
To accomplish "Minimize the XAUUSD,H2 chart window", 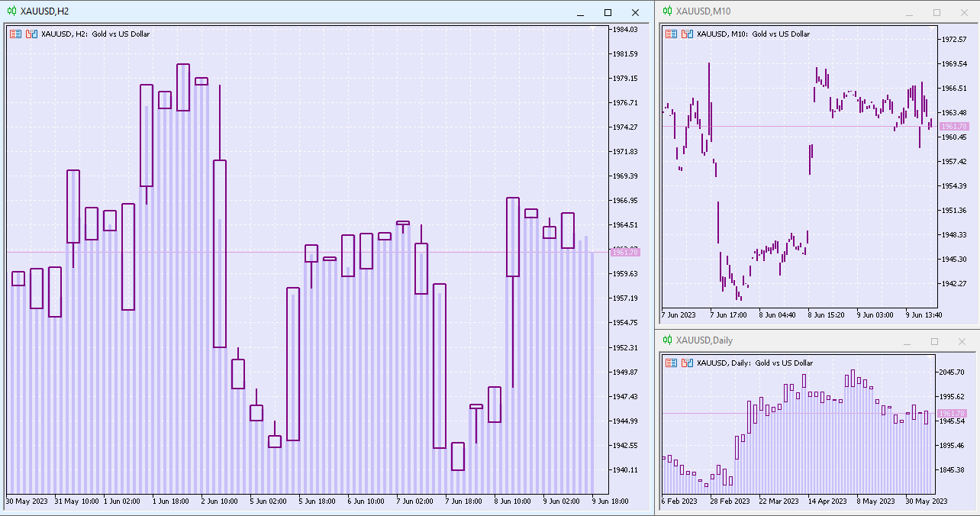I will coord(581,12).
